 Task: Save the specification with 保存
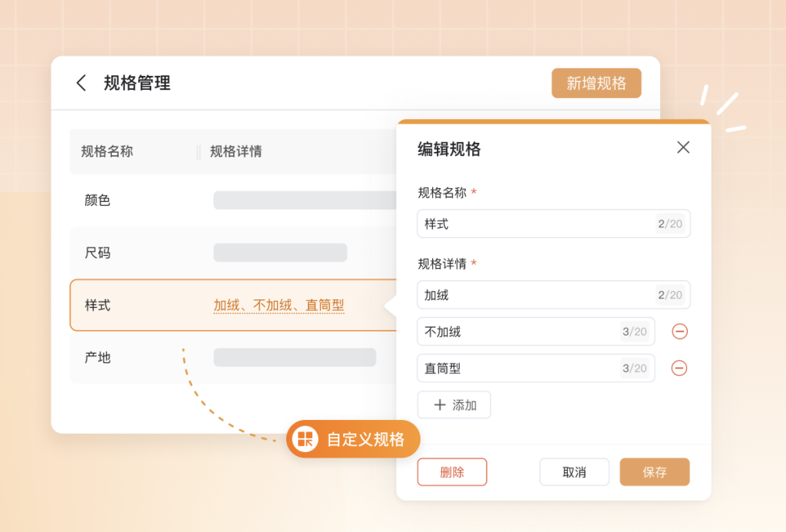tap(654, 472)
